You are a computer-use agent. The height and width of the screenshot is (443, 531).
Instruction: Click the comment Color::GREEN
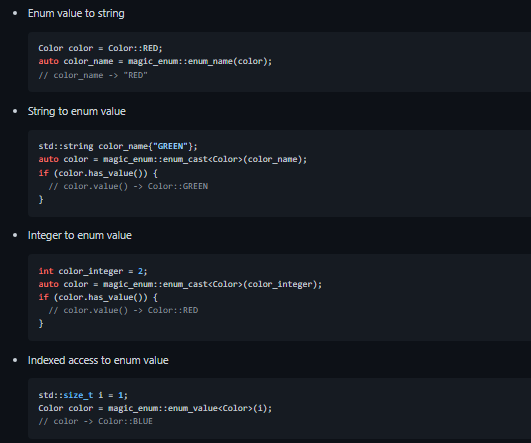click(x=128, y=186)
